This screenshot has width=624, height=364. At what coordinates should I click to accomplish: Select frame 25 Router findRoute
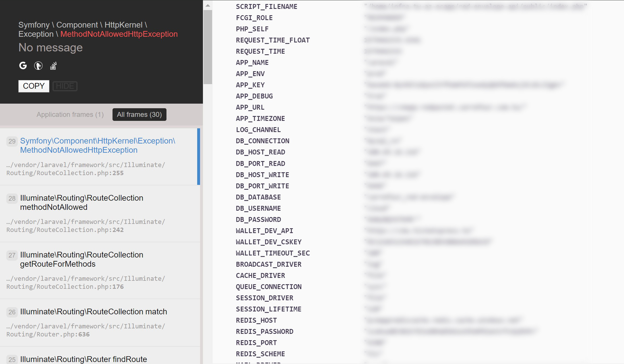pyautogui.click(x=100, y=355)
